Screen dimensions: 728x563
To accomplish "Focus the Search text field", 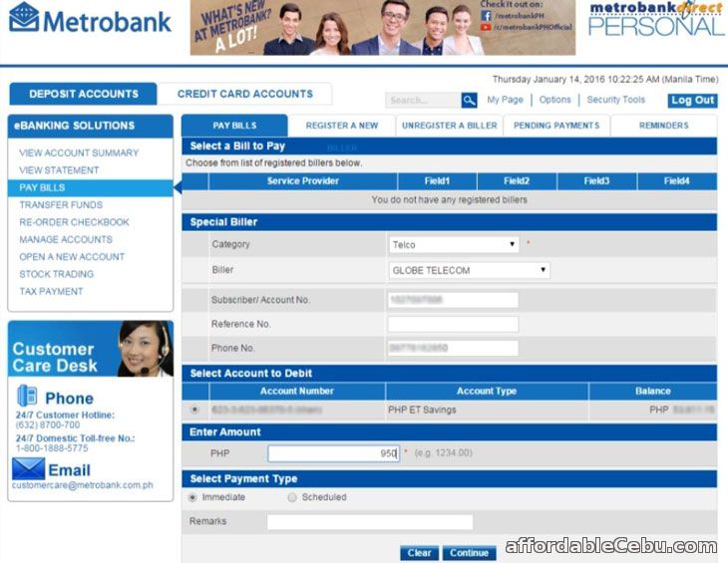I will (x=423, y=101).
